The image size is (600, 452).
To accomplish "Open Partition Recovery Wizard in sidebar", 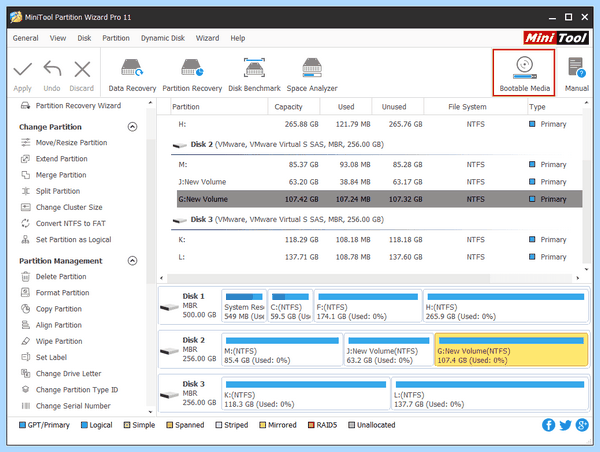I will click(x=78, y=106).
